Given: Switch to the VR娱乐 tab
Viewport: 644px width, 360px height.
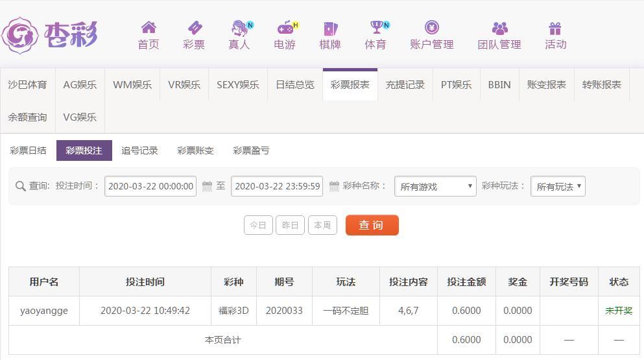Looking at the screenshot, I should pyautogui.click(x=184, y=85).
